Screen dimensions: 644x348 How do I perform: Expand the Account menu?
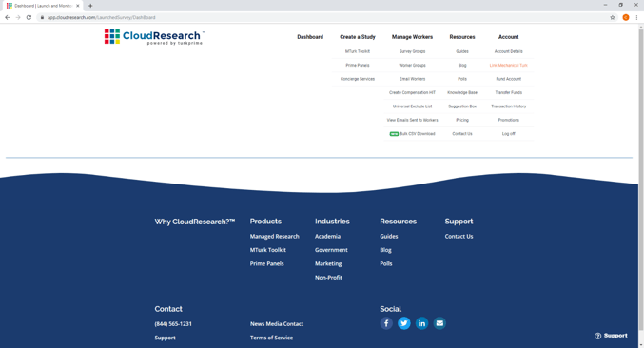[x=509, y=37]
